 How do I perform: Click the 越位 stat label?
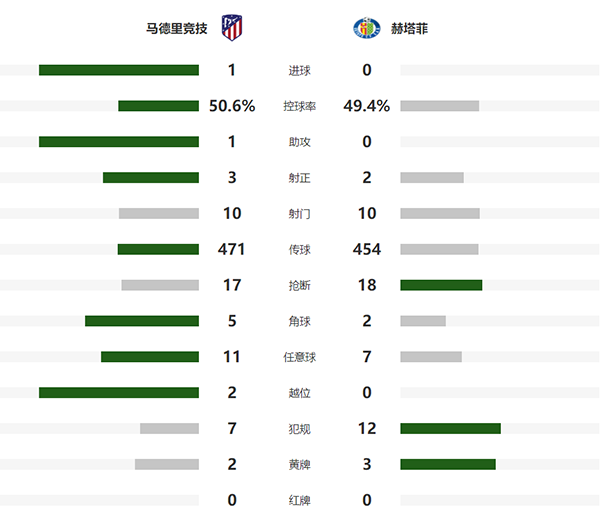point(299,393)
